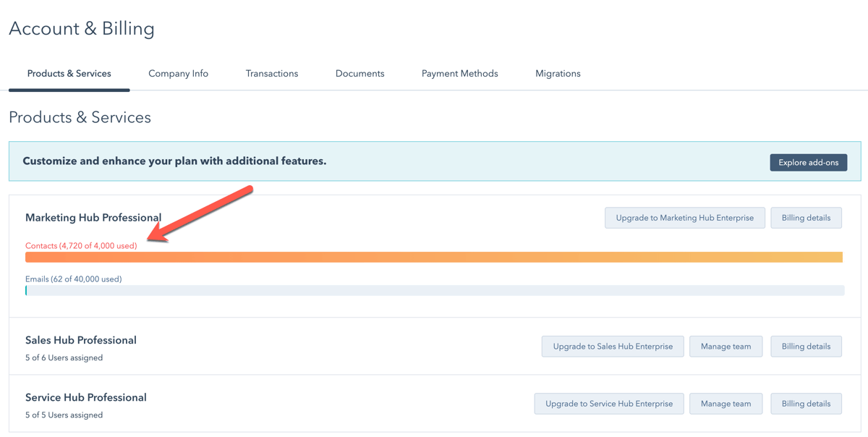Screen dimensions: 868x437
Task: Click the Emails usage label
Action: (73, 279)
